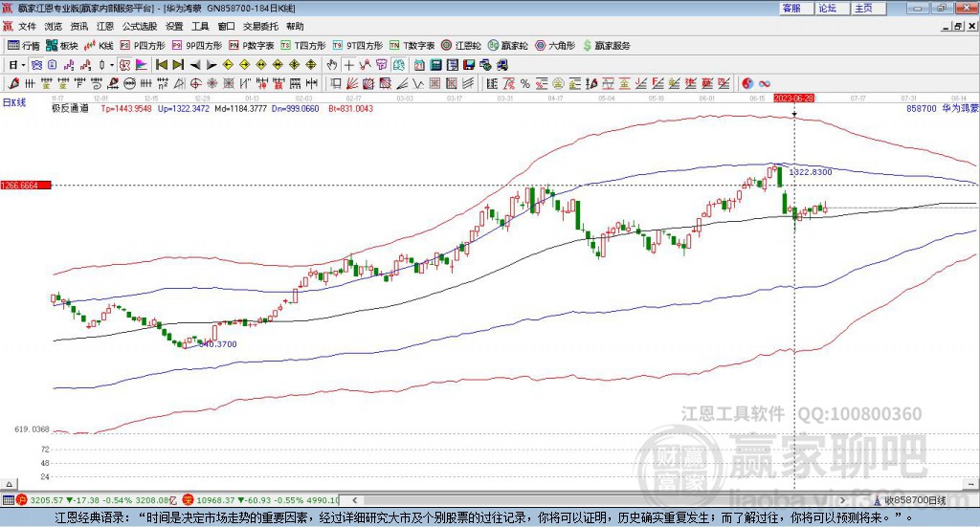Open the 工具 menu
Image resolution: width=980 pixels, height=527 pixels.
[200, 26]
